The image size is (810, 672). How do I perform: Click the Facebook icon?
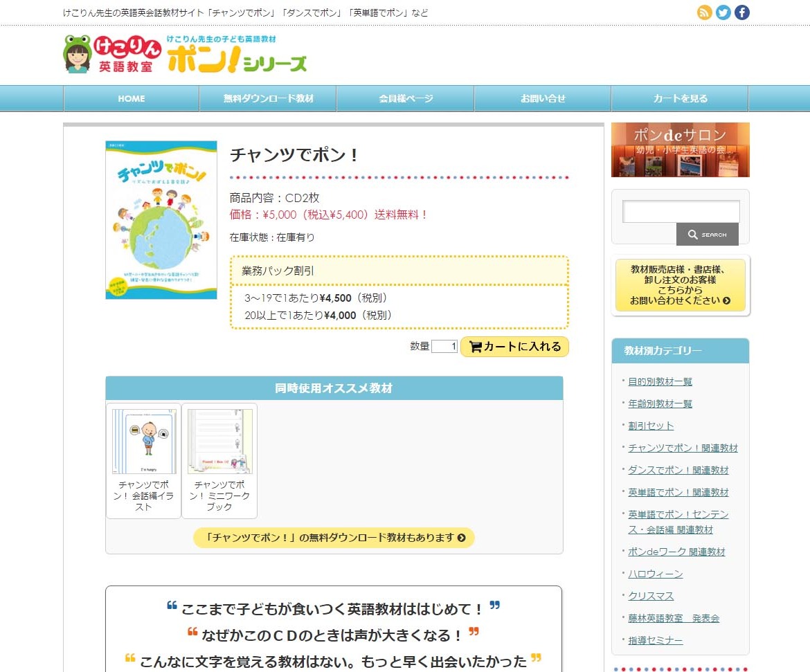(x=741, y=12)
